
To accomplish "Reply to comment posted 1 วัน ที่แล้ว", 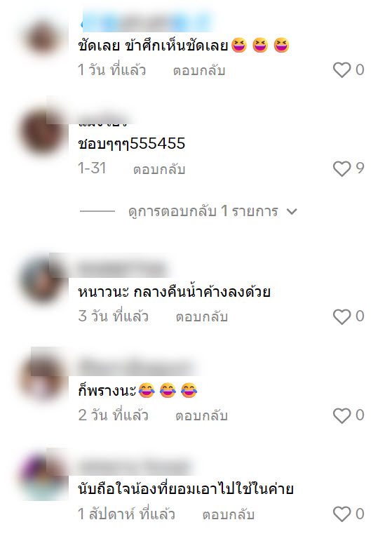I will pos(199,70).
